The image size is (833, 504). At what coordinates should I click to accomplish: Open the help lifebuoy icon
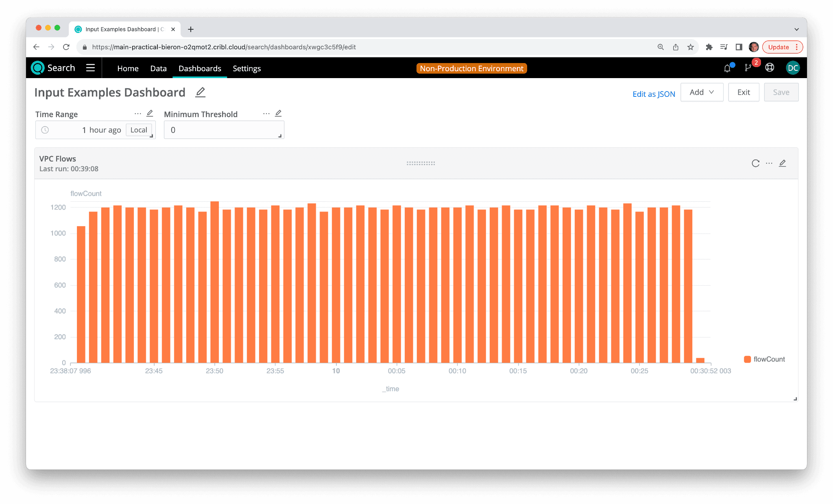coord(770,68)
